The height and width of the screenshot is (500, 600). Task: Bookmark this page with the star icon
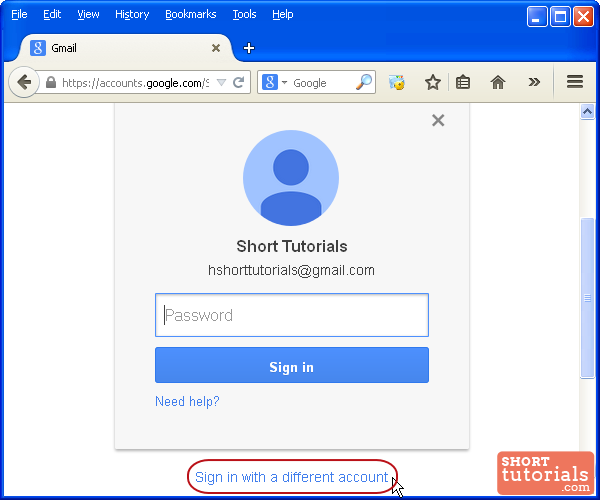pyautogui.click(x=432, y=83)
